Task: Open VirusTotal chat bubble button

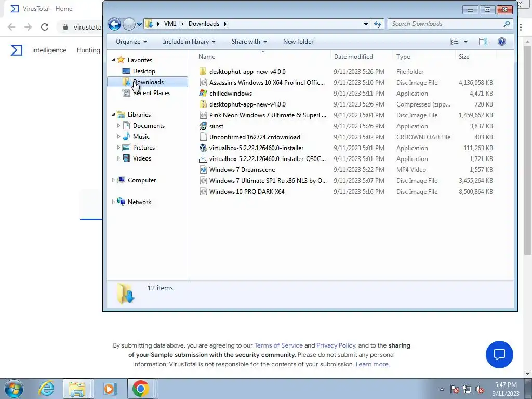Action: (x=499, y=354)
